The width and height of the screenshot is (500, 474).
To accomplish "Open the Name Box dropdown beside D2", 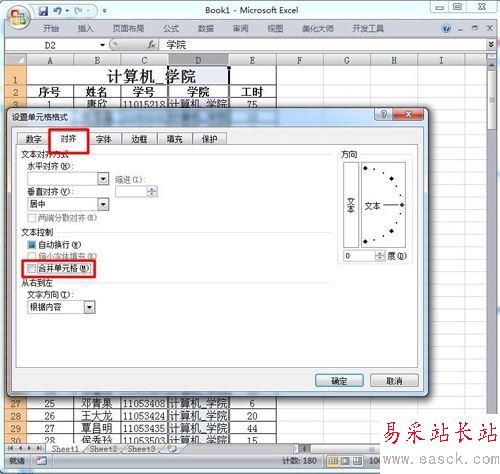I will click(102, 45).
